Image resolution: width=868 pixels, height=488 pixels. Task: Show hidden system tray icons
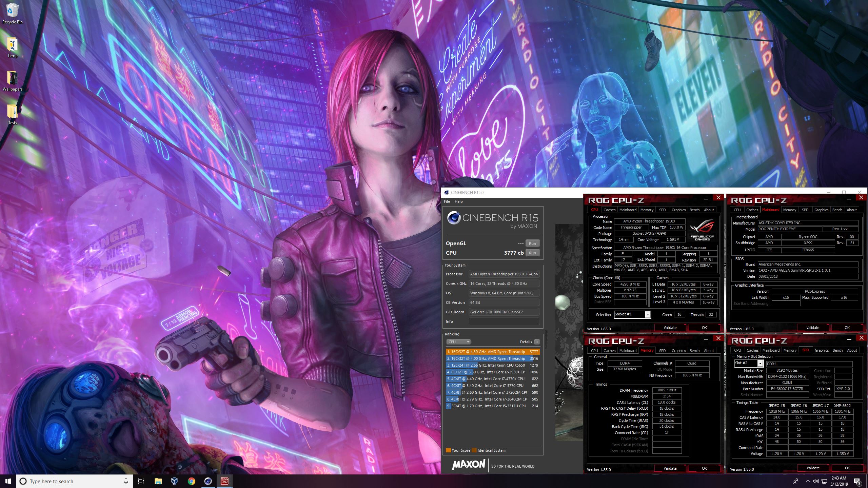[808, 481]
